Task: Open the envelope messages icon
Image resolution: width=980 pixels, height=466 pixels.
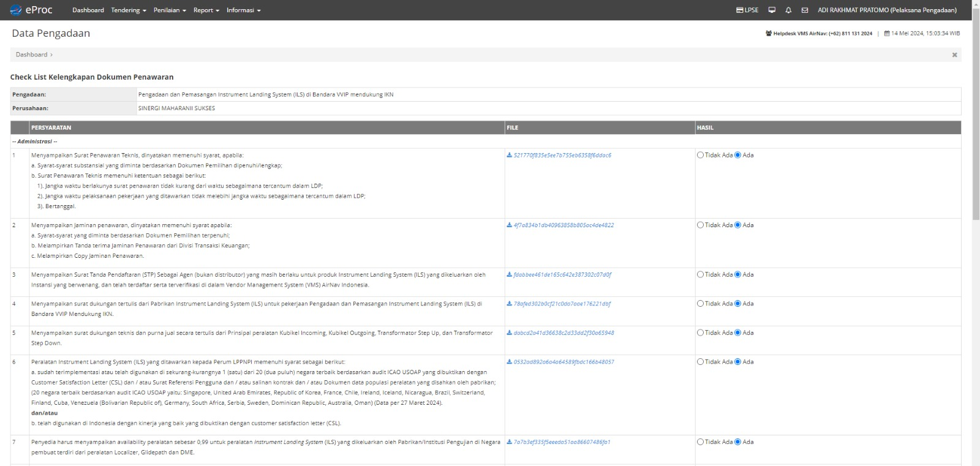Action: [805, 10]
